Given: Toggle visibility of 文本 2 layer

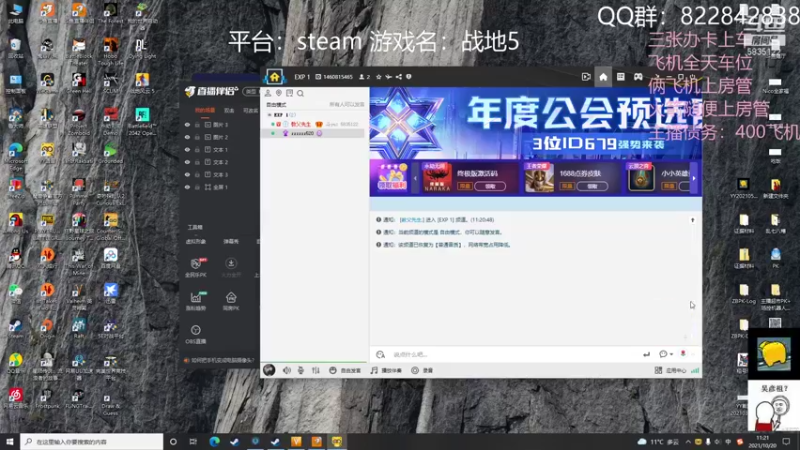Looking at the screenshot, I should [x=187, y=162].
